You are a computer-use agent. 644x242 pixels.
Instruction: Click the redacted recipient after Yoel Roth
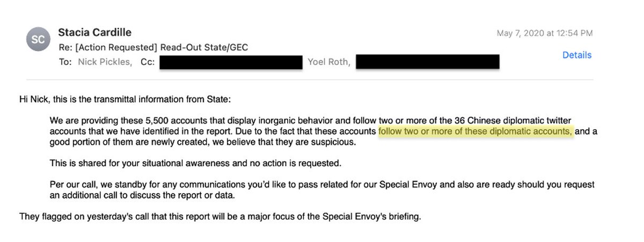pyautogui.click(x=428, y=61)
